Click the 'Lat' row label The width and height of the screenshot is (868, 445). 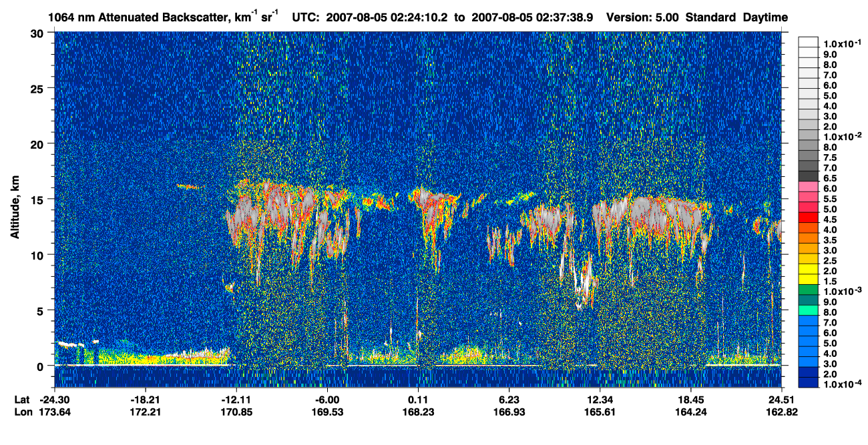21,400
